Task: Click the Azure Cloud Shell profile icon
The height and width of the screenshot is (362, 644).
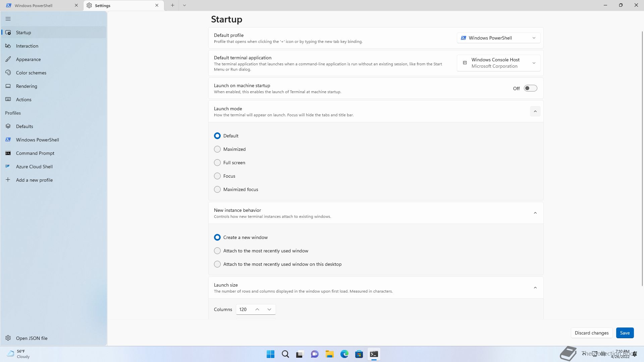Action: click(8, 167)
